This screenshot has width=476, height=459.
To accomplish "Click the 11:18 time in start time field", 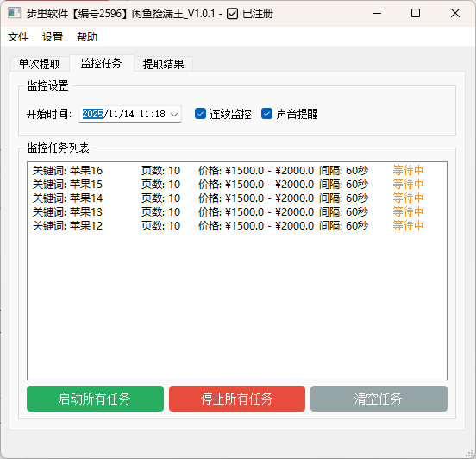I will tap(152, 114).
